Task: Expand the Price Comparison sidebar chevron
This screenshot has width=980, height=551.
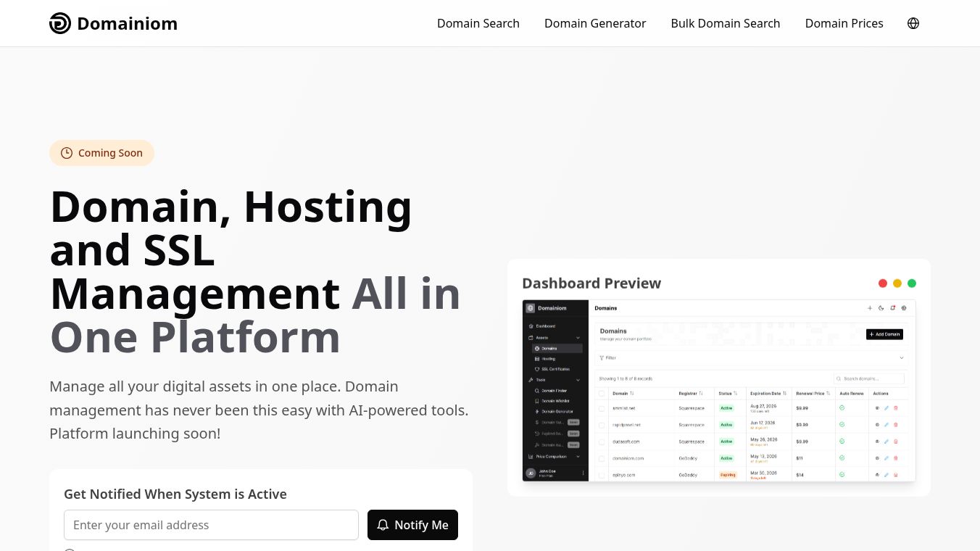Action: tap(578, 457)
